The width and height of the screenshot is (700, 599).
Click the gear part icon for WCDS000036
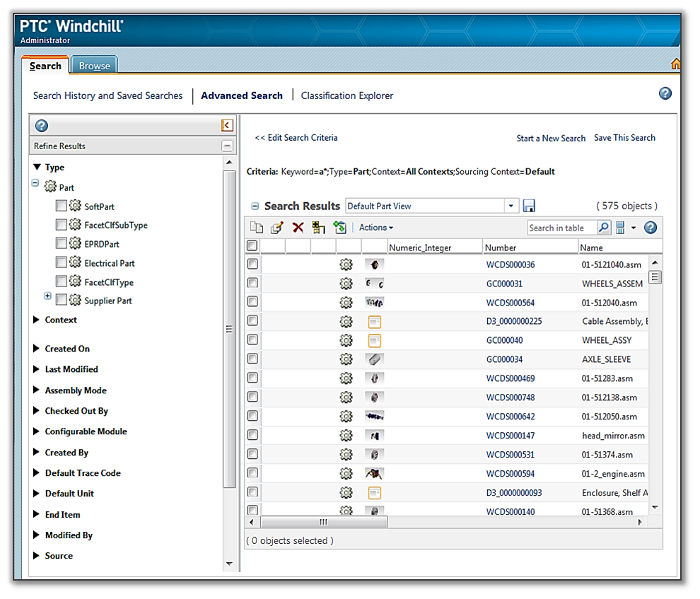coord(346,264)
